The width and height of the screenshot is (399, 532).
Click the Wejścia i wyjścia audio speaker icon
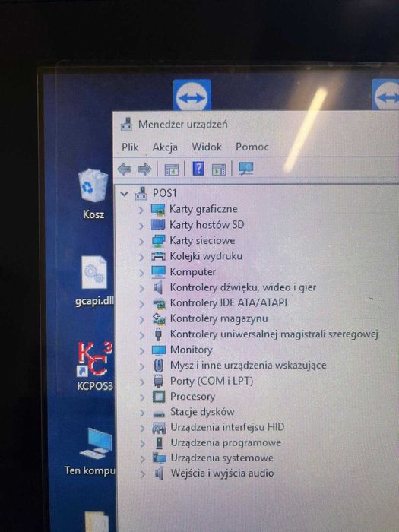pyautogui.click(x=159, y=473)
